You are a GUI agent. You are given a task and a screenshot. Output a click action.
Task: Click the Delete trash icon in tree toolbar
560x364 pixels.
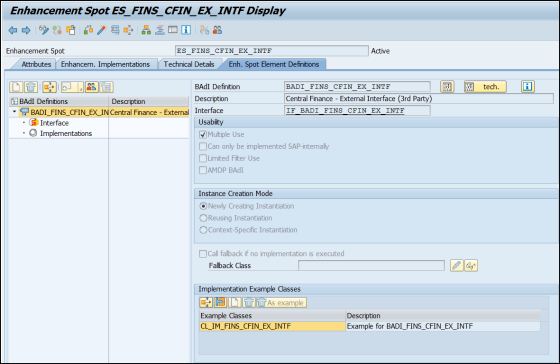pos(31,87)
